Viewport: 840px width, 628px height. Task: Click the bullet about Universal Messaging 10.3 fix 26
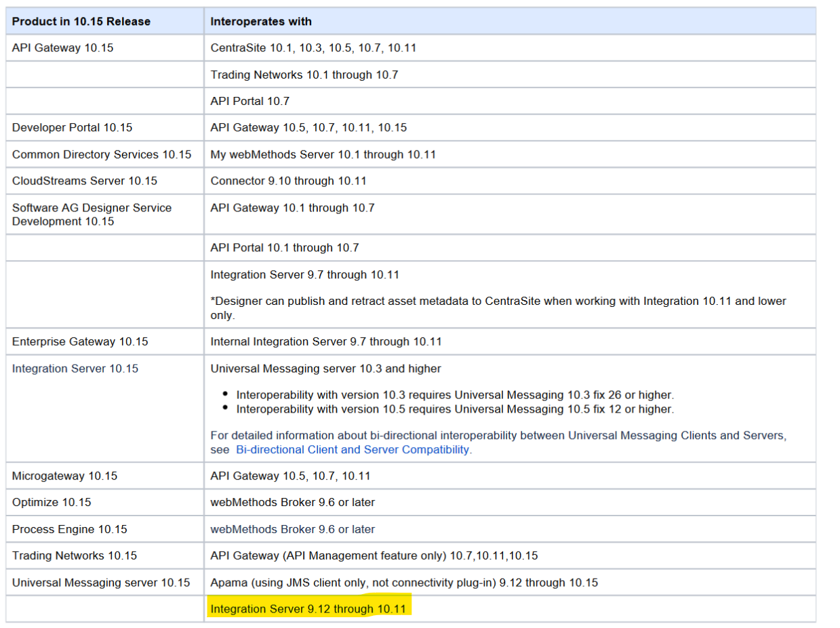pyautogui.click(x=455, y=395)
